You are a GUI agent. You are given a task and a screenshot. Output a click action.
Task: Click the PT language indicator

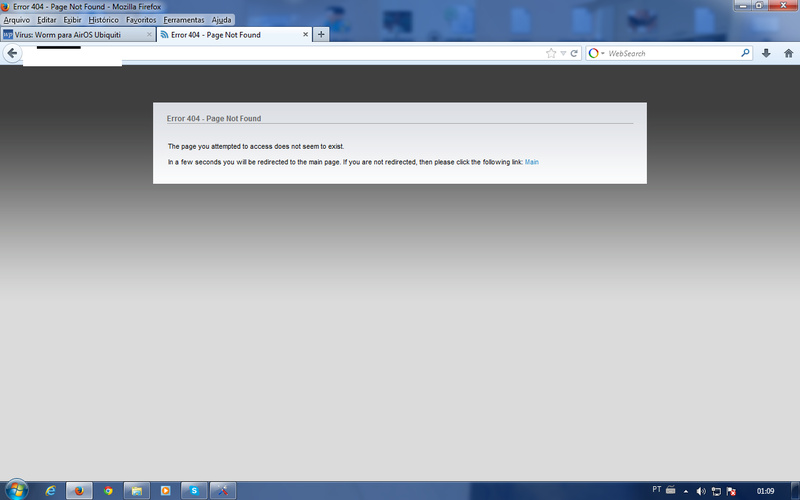click(x=657, y=489)
